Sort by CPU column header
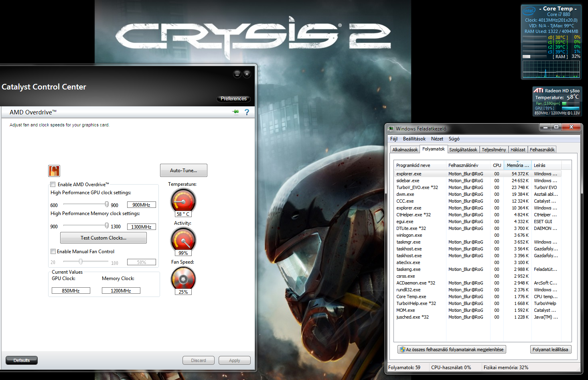 click(x=497, y=165)
